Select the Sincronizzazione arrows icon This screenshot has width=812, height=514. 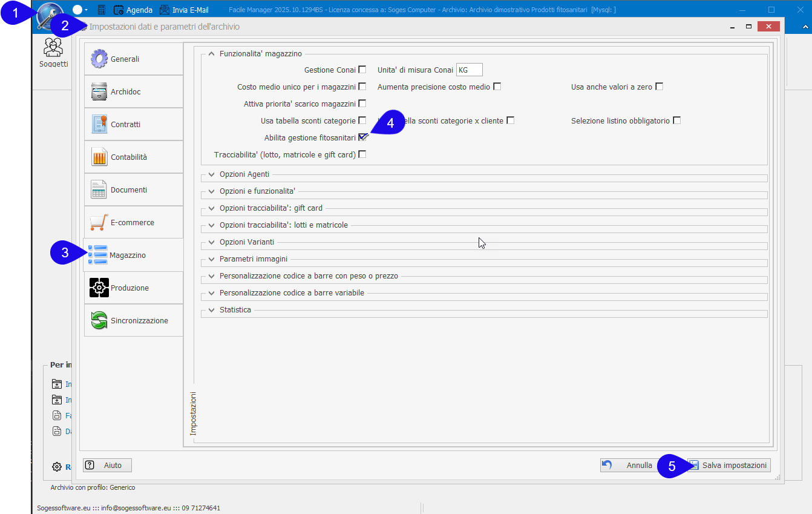click(99, 321)
